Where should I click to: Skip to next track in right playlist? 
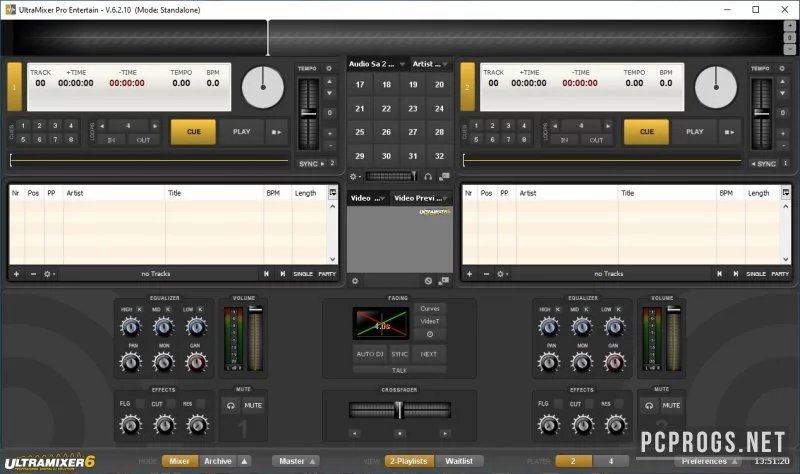coord(736,274)
